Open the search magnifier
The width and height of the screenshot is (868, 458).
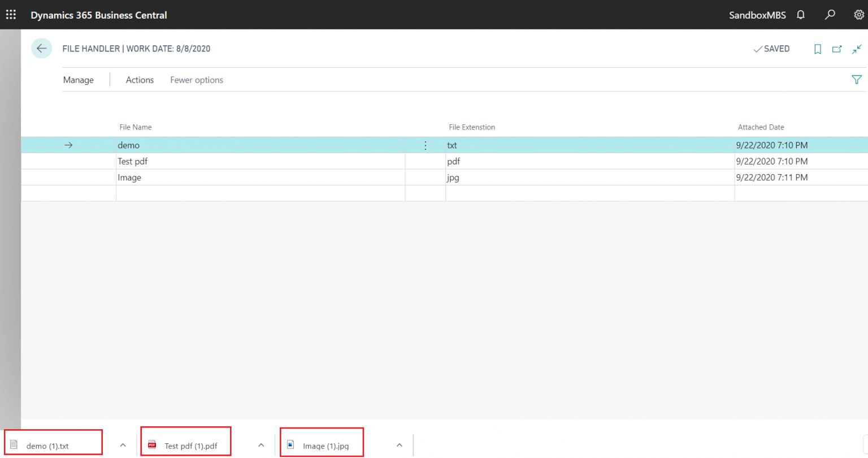click(x=830, y=15)
